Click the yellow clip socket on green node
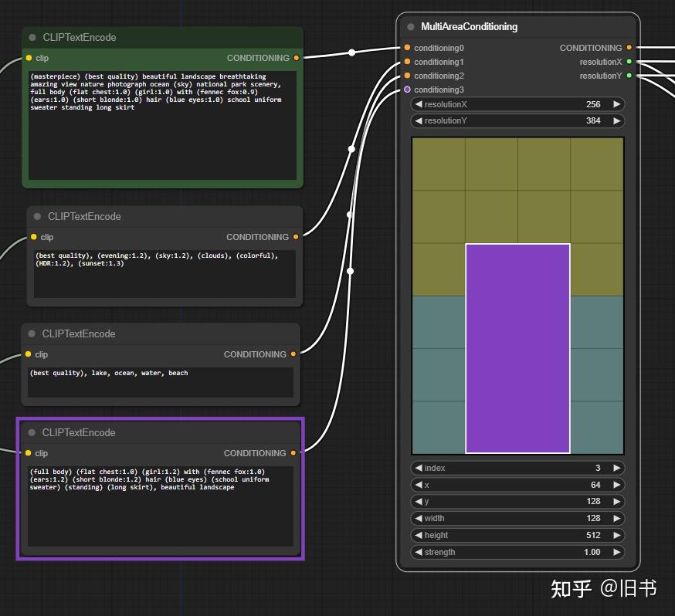 [x=29, y=58]
